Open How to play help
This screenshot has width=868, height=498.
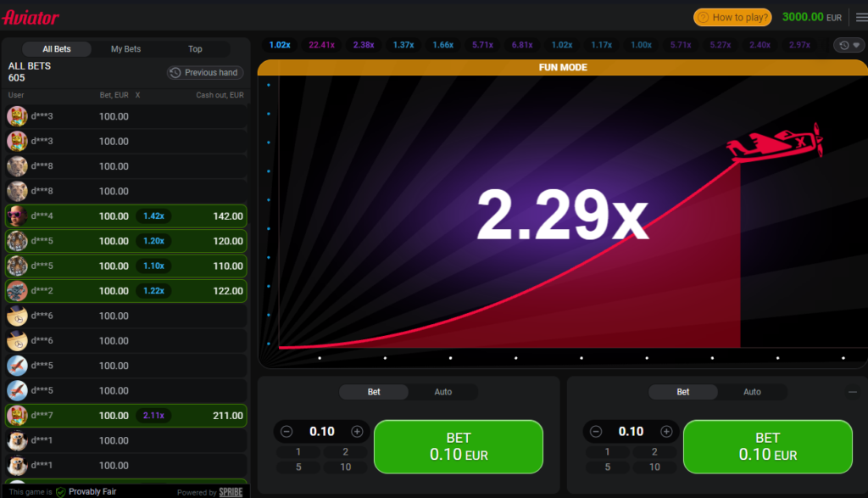pos(732,17)
